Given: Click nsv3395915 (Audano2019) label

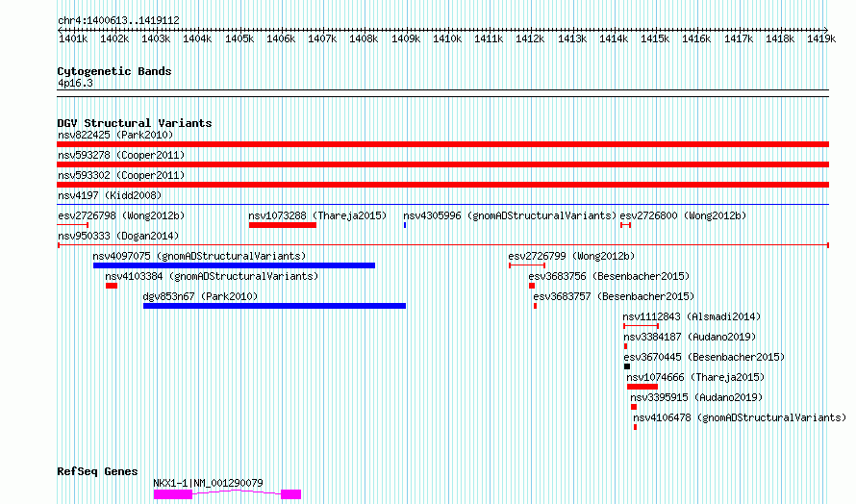Looking at the screenshot, I should 696,397.
